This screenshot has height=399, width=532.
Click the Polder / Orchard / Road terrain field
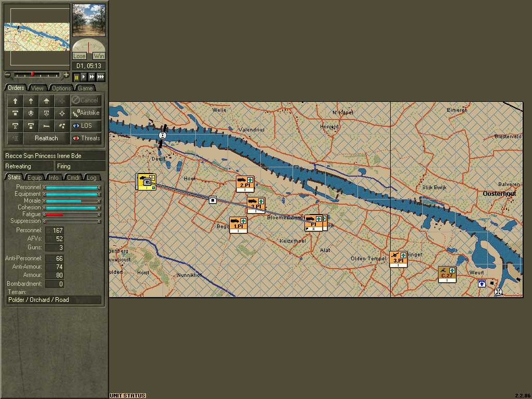coord(54,300)
